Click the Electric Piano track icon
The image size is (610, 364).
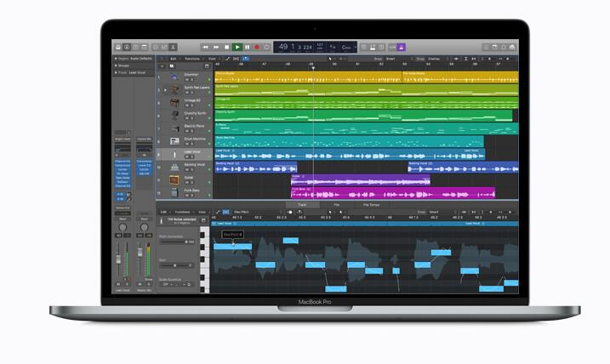click(174, 128)
